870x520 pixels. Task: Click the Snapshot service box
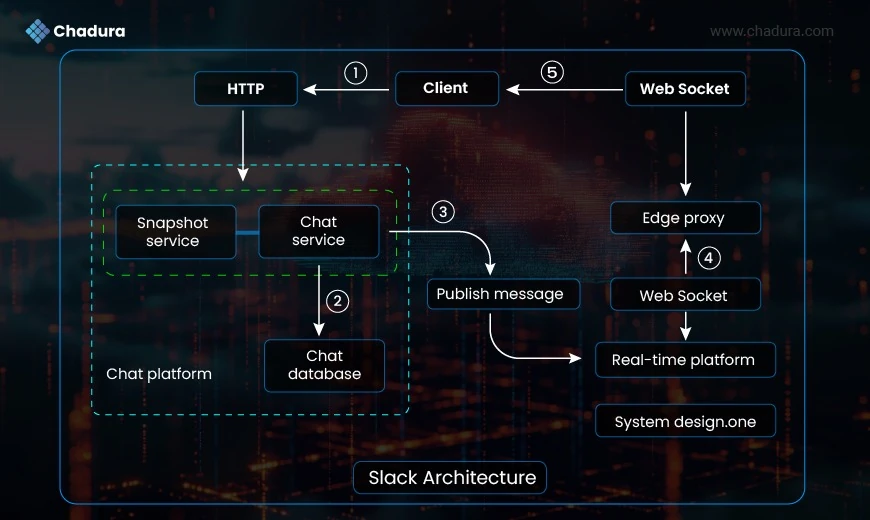pyautogui.click(x=175, y=232)
